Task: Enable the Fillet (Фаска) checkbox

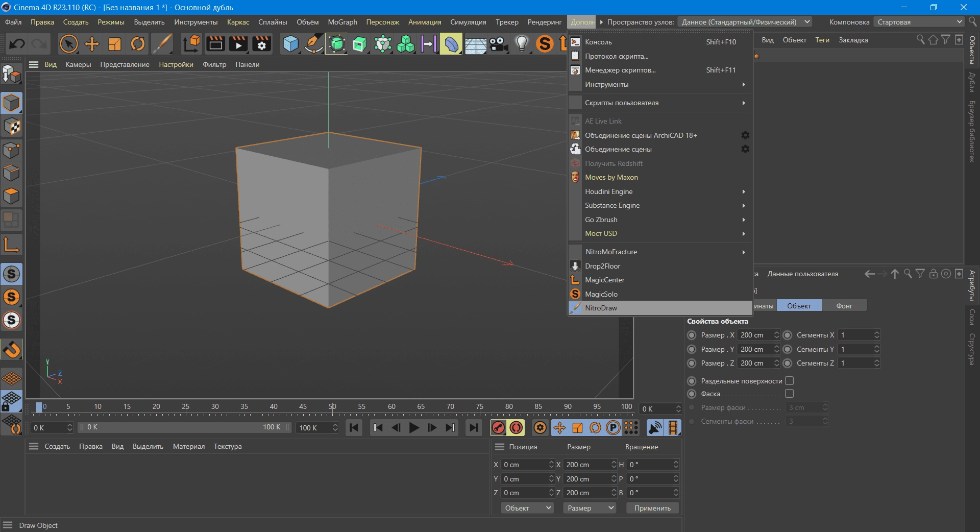Action: [790, 394]
